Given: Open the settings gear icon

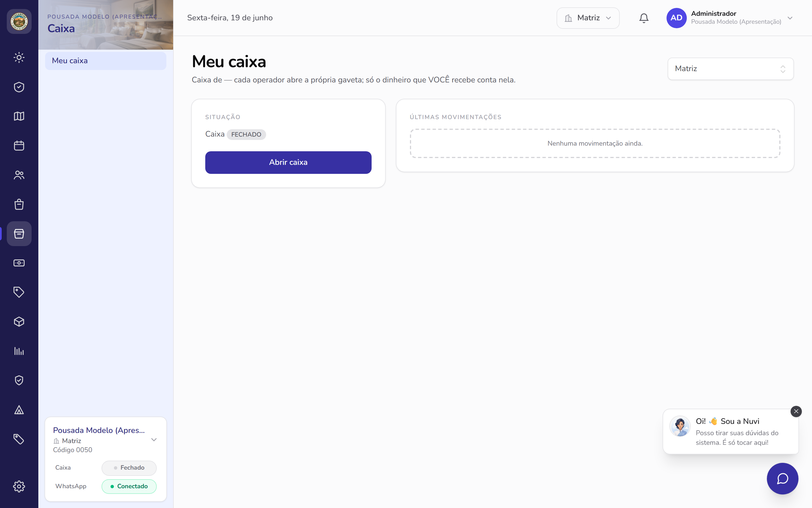Looking at the screenshot, I should pyautogui.click(x=19, y=486).
